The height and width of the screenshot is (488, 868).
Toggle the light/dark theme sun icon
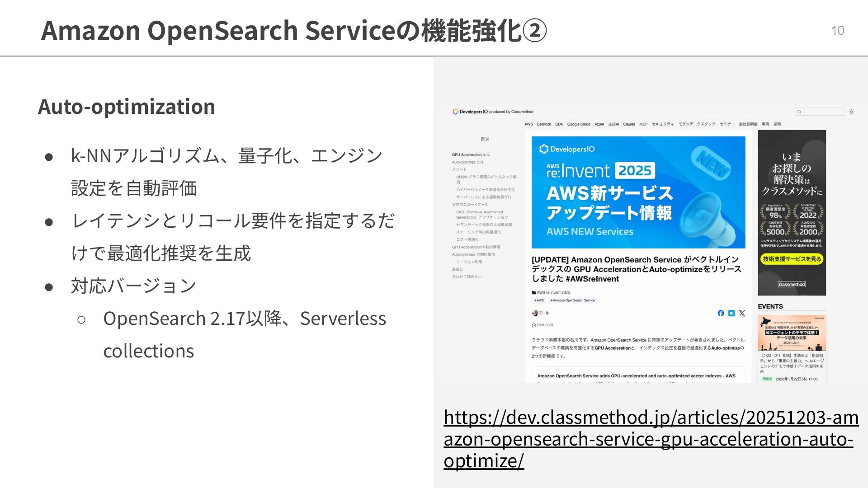pos(851,112)
